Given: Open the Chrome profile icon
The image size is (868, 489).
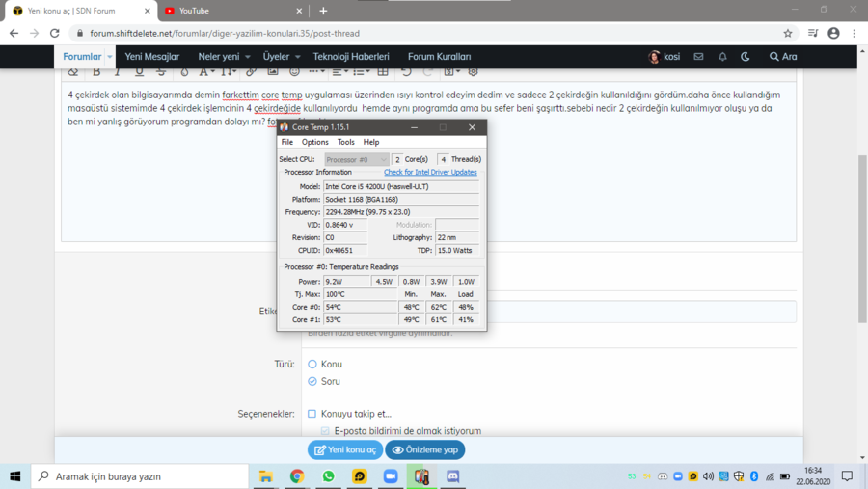Looking at the screenshot, I should point(833,33).
